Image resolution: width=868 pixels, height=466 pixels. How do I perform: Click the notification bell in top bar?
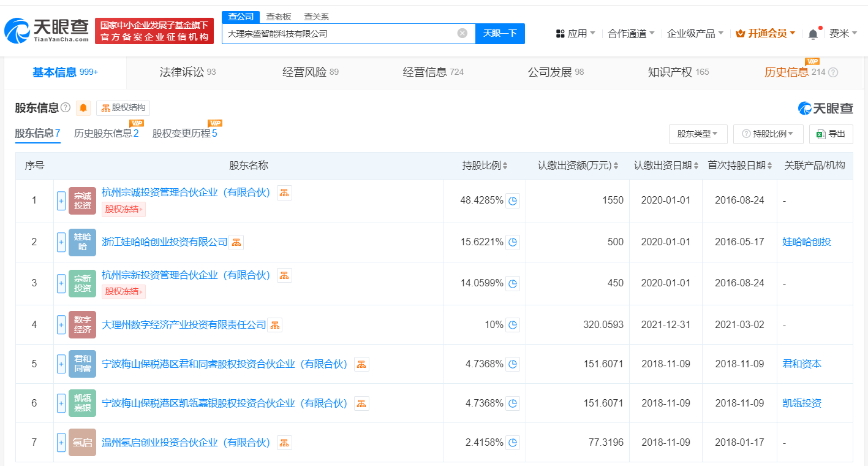pyautogui.click(x=813, y=34)
